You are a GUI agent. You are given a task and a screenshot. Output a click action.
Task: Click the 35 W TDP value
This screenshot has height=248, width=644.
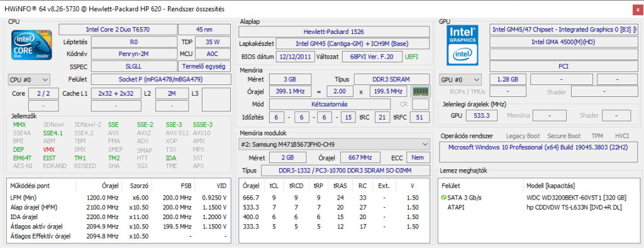point(213,42)
